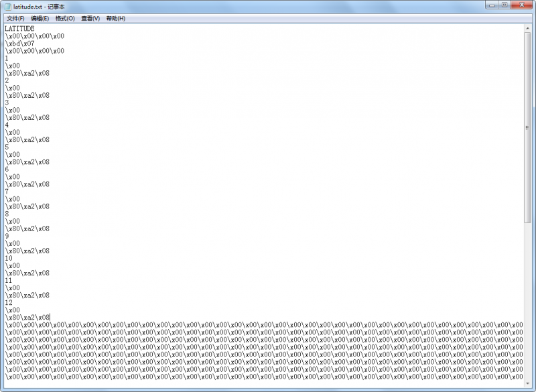Open the 帮助(H) menu
The image size is (536, 392).
pyautogui.click(x=116, y=18)
